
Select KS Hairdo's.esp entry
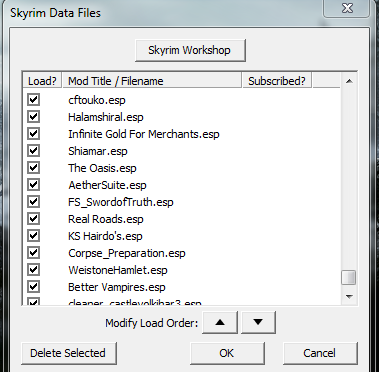tap(105, 236)
